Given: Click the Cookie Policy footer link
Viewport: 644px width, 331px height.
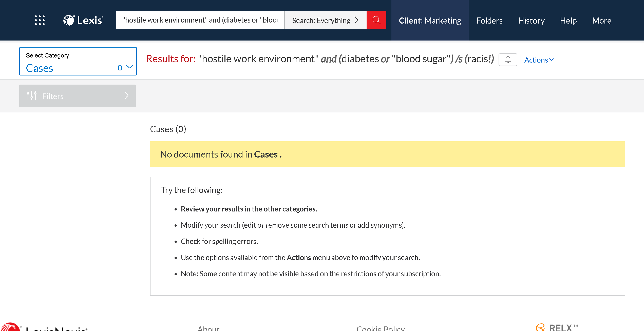Looking at the screenshot, I should point(381,328).
